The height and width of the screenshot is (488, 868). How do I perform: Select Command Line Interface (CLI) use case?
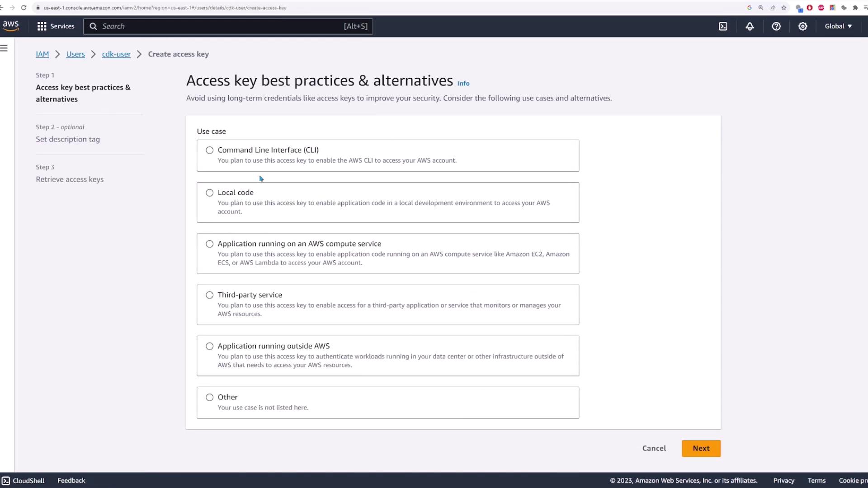209,150
